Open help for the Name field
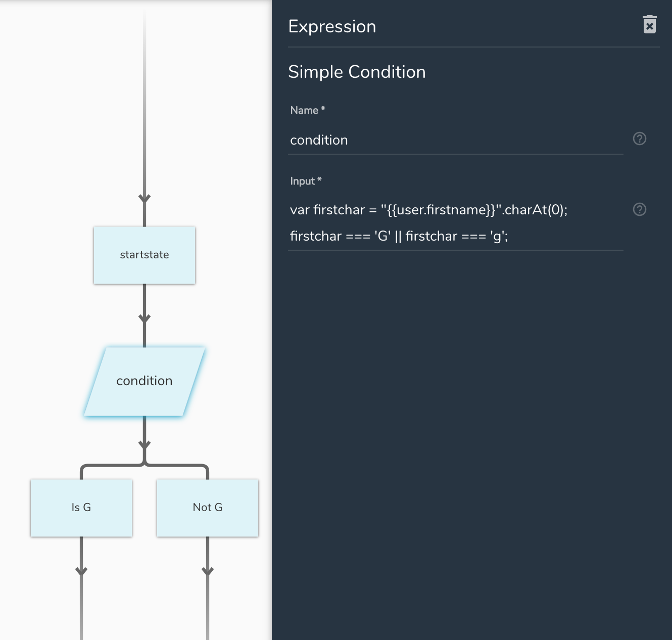 coord(640,139)
